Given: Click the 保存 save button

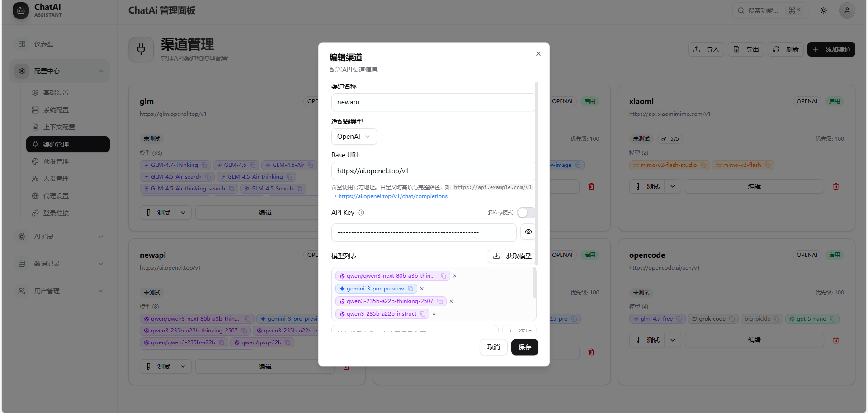Looking at the screenshot, I should [x=524, y=347].
